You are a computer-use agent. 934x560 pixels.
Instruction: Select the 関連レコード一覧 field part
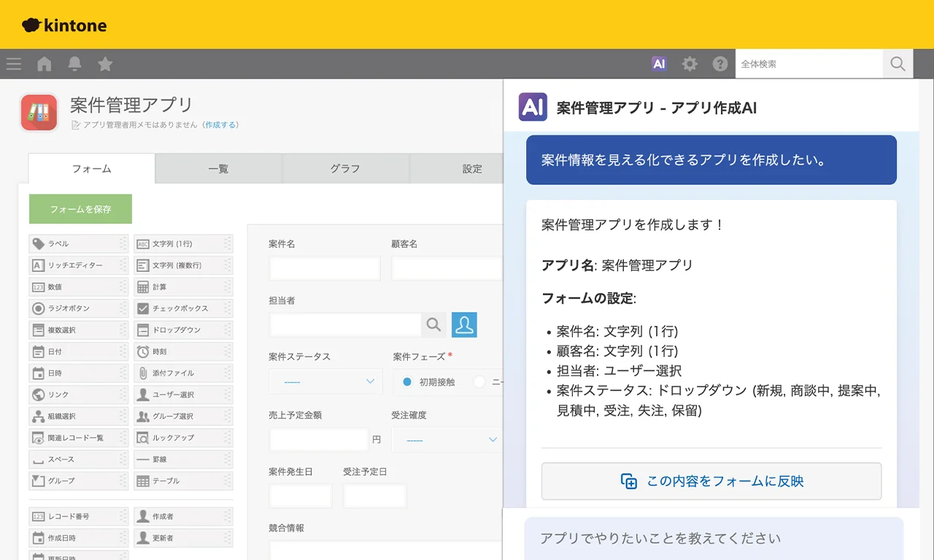[x=78, y=437]
